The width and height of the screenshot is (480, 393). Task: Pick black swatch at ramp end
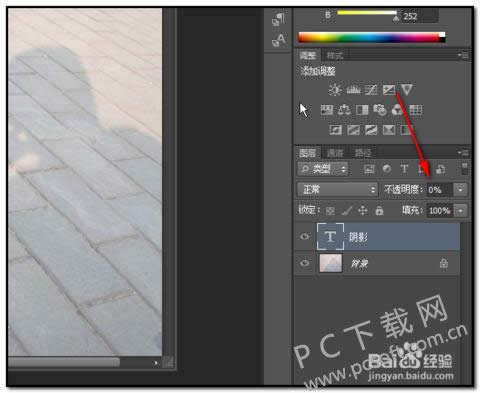(442, 40)
